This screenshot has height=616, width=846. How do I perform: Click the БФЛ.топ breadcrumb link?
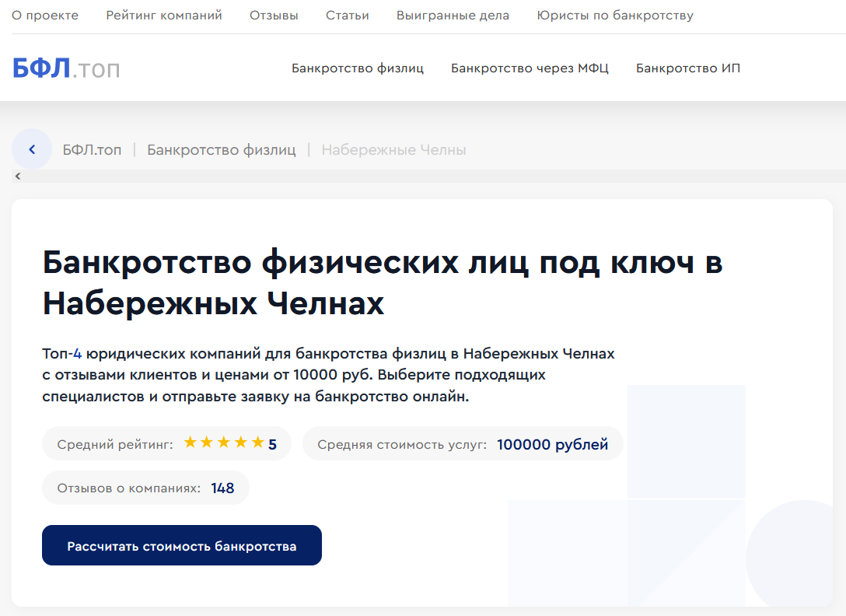[x=92, y=149]
